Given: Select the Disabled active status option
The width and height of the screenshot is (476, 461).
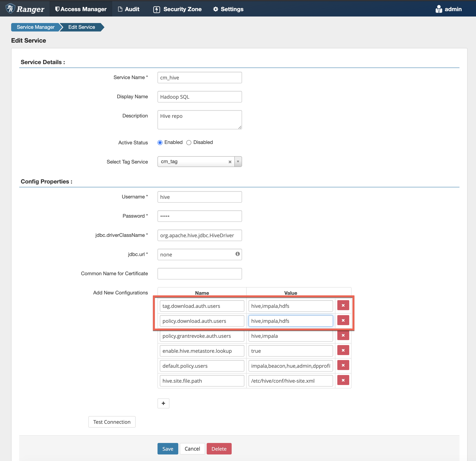Looking at the screenshot, I should 189,142.
